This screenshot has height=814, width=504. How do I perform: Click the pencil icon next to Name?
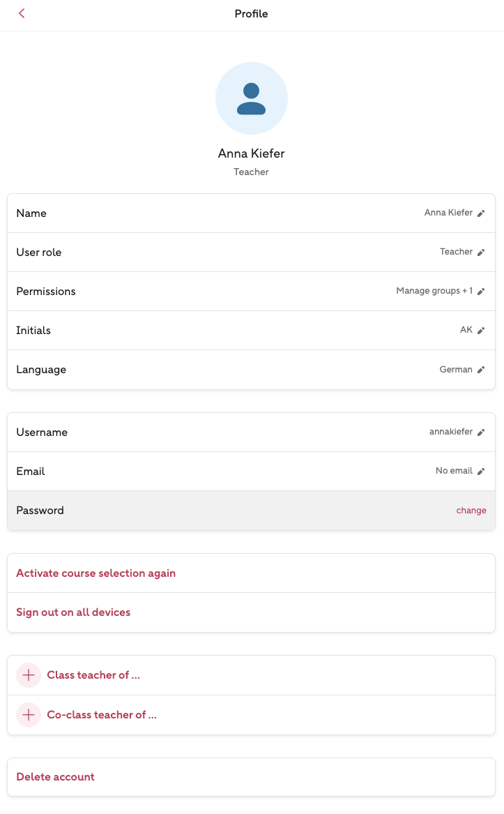[x=481, y=213]
